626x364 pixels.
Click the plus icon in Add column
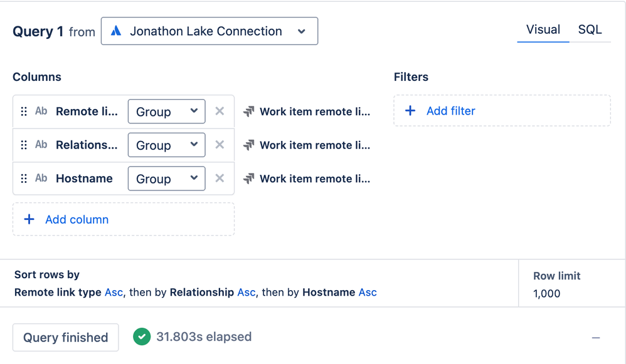tap(29, 219)
